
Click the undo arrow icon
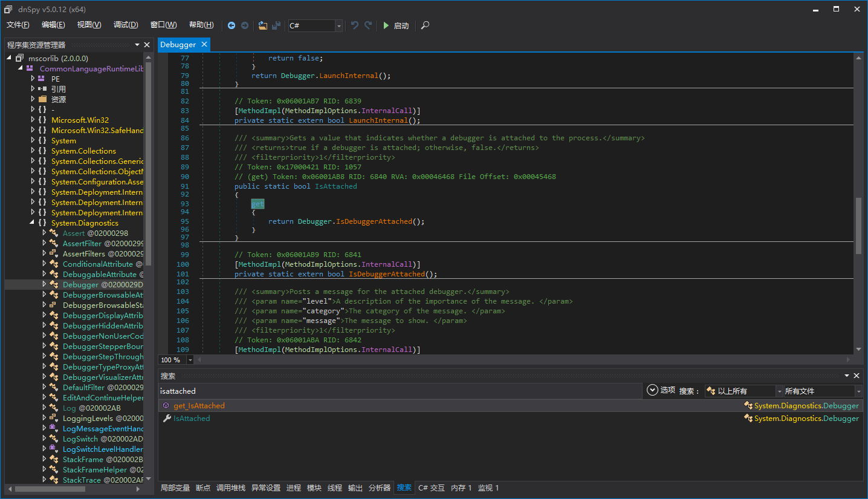click(x=355, y=25)
